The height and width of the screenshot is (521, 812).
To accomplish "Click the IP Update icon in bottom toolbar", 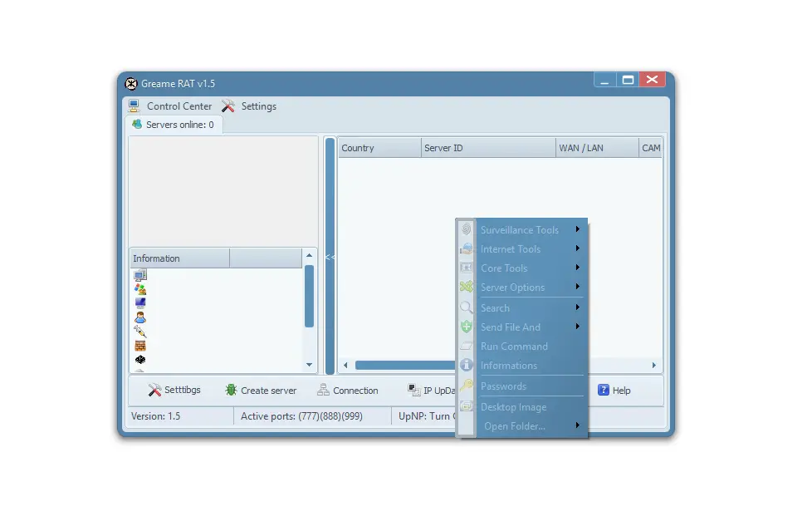I will click(x=413, y=391).
